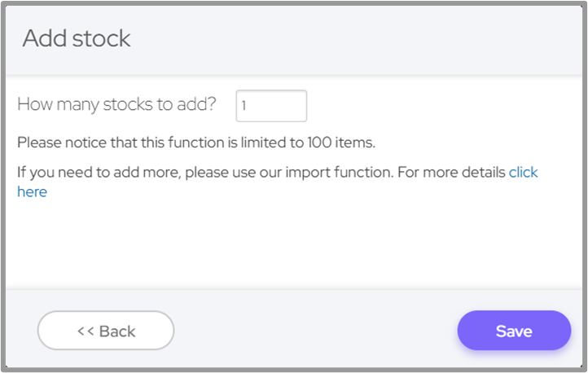Click the "How many stocks to add?" label
This screenshot has width=588, height=373.
(x=116, y=105)
